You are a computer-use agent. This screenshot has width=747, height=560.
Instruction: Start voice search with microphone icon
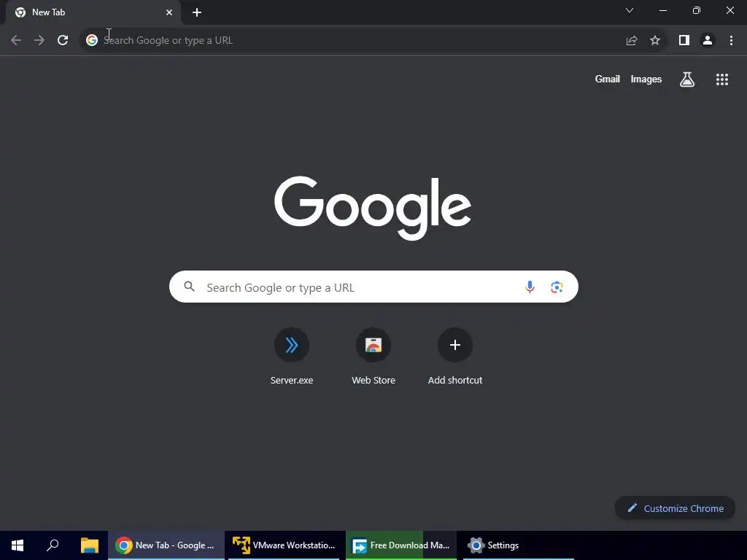pyautogui.click(x=530, y=287)
